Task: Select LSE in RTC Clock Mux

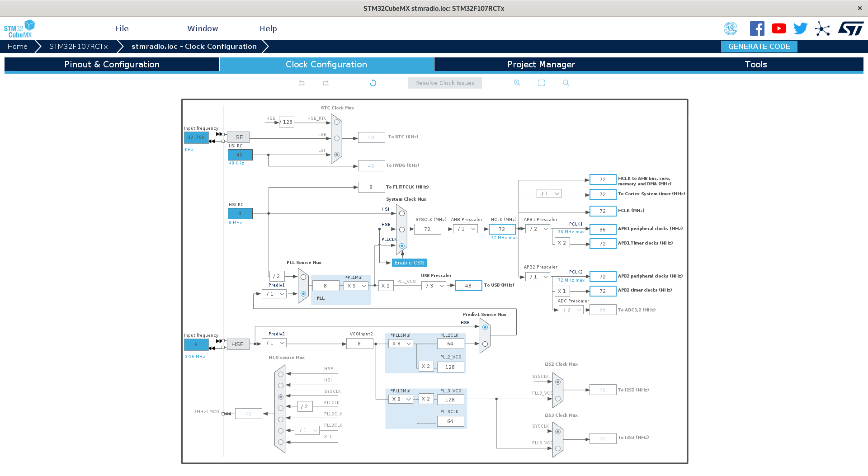Action: click(x=337, y=138)
